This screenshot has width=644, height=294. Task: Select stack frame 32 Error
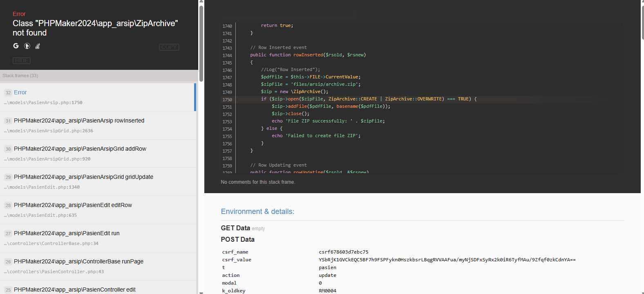pyautogui.click(x=98, y=97)
